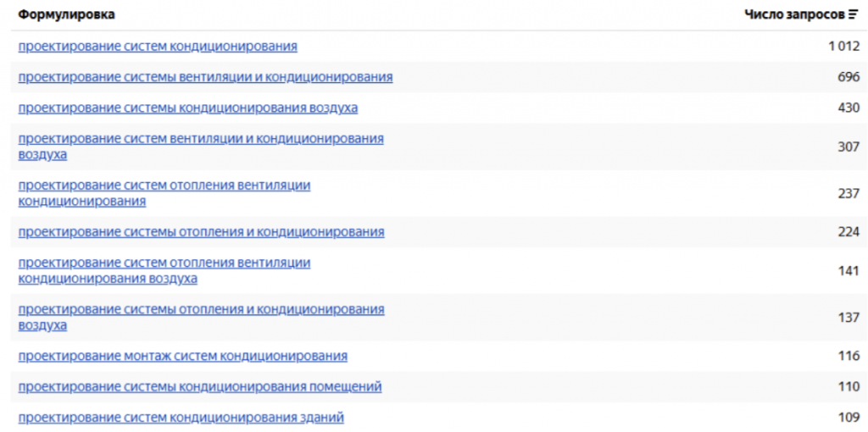Click the request count 696

pyautogui.click(x=848, y=77)
